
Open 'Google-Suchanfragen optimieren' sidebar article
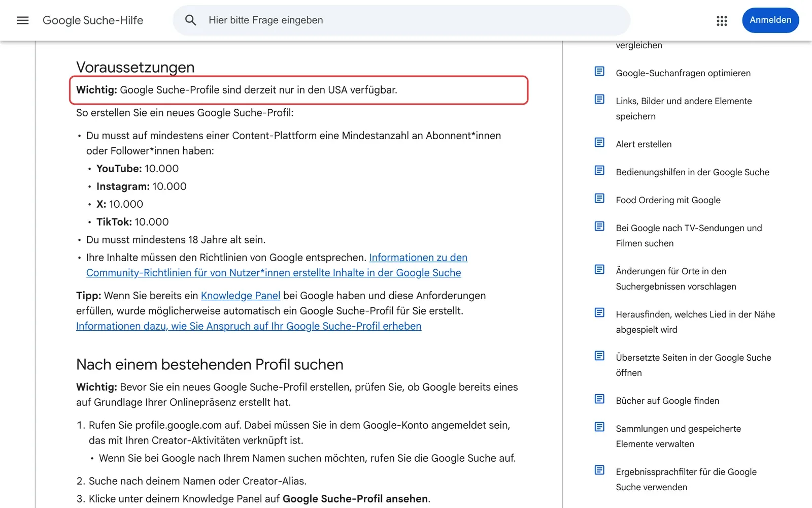coord(683,73)
